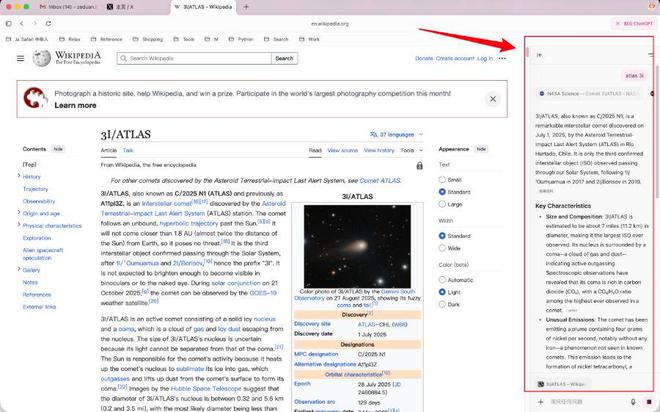Open the personal tools ellipsis menu
660x412 pixels.
tap(503, 59)
